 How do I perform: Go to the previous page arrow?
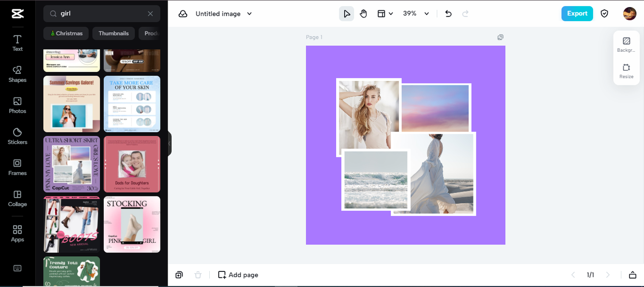click(x=573, y=275)
